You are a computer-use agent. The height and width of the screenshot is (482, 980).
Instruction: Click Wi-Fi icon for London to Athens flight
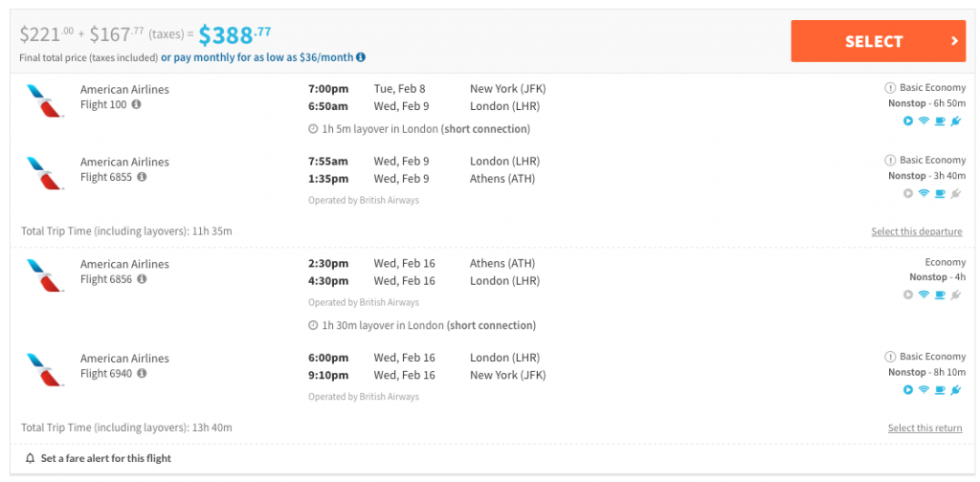[x=924, y=193]
